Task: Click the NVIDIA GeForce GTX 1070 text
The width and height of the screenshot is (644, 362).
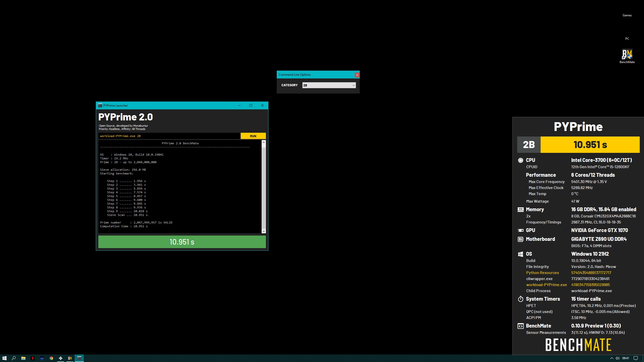Action: coord(599,230)
